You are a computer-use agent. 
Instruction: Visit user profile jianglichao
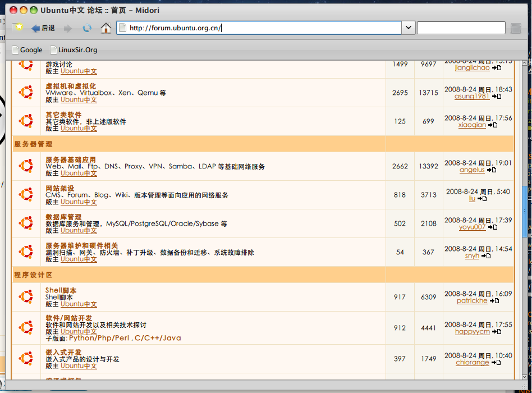click(x=473, y=67)
